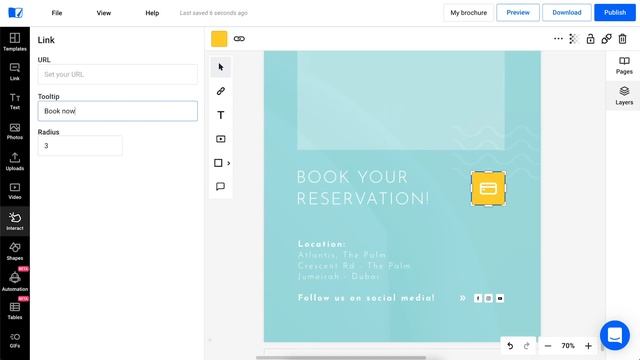The height and width of the screenshot is (360, 640).
Task: Open the Uploads panel
Action: click(x=15, y=162)
